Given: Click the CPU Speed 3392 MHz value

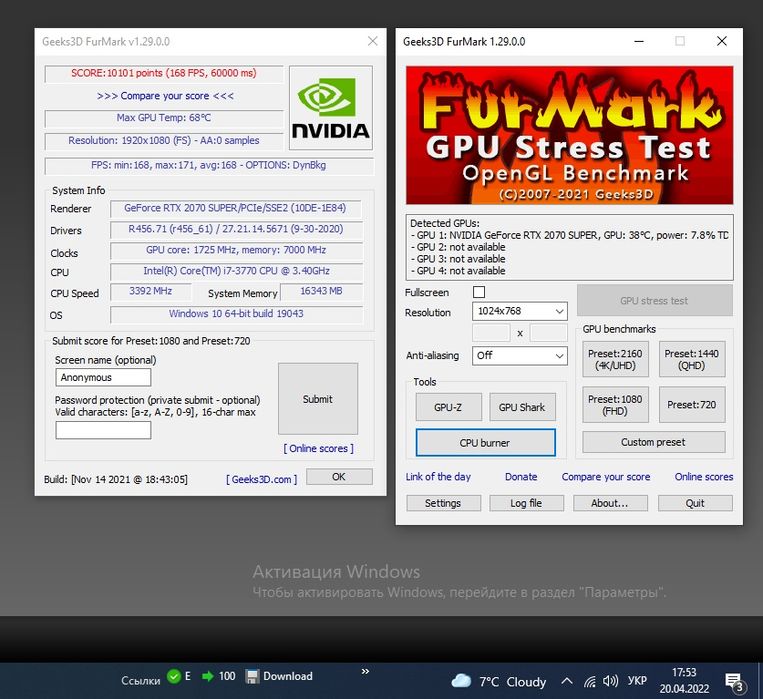Looking at the screenshot, I should pyautogui.click(x=151, y=291).
